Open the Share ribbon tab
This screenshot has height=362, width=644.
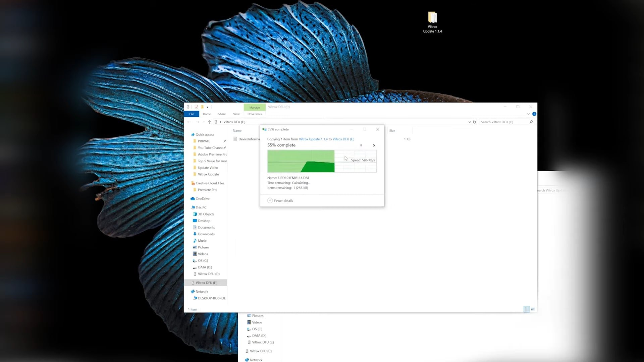tap(222, 114)
